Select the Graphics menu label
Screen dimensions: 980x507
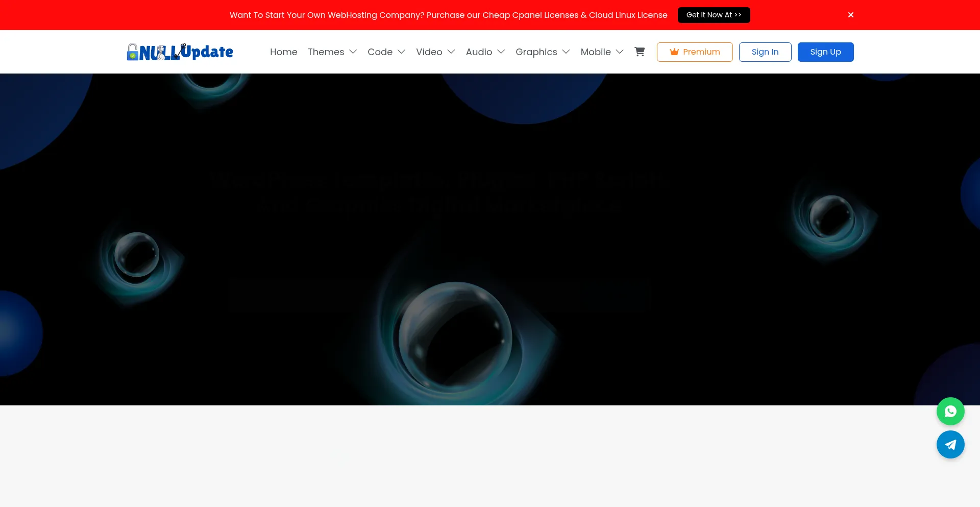click(x=536, y=52)
